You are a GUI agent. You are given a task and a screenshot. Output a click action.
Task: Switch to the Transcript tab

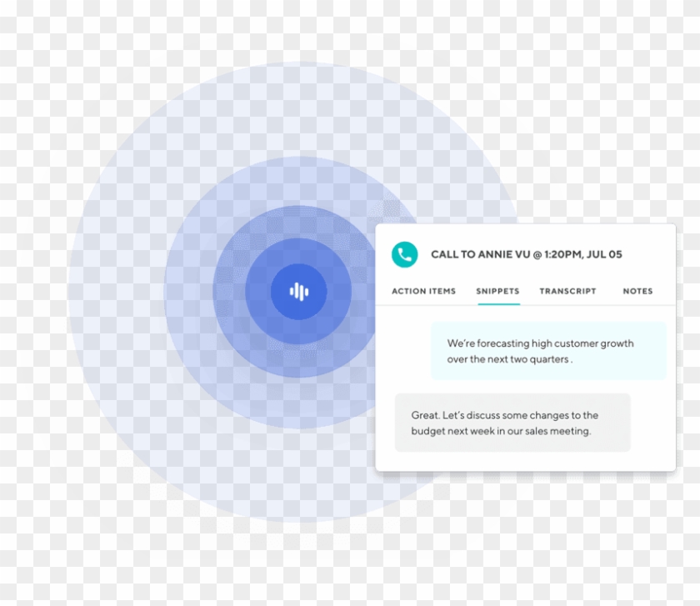coord(567,292)
